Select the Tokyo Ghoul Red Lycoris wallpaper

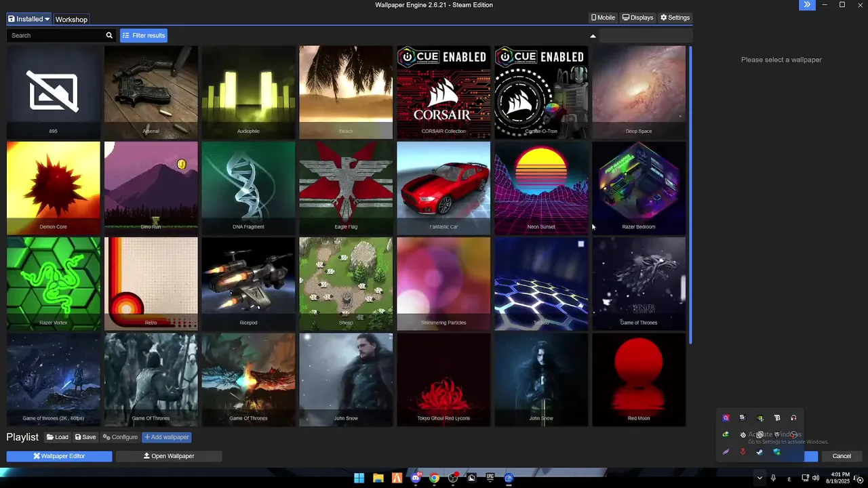(443, 380)
